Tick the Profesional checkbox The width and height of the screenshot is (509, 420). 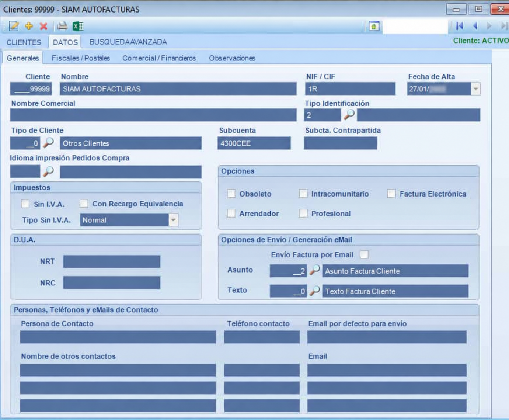303,213
